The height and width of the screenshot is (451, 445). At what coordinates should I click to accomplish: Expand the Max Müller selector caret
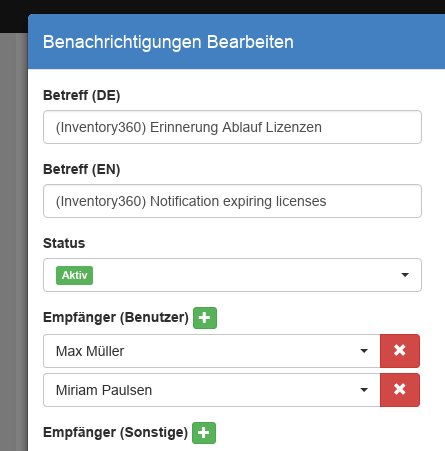(364, 351)
